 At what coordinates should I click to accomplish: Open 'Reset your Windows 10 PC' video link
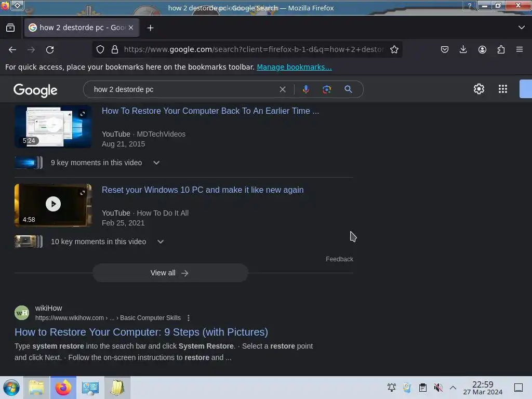tap(203, 190)
